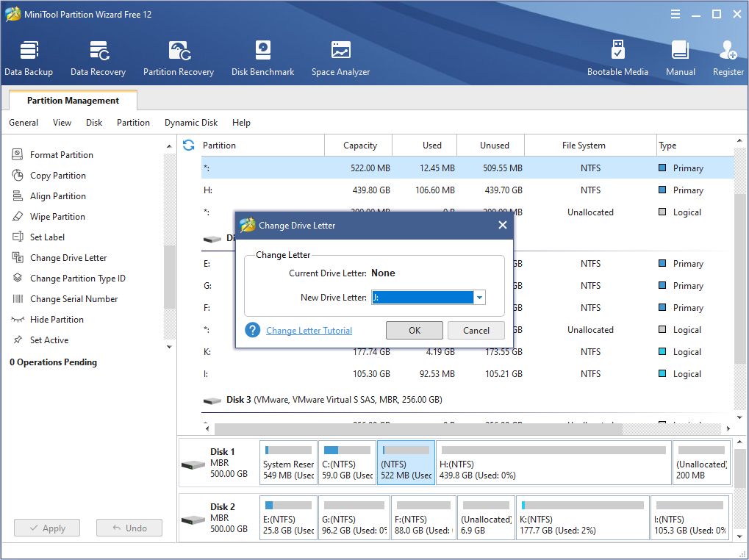
Task: Open the Change Letter Tutorial link
Action: 309,331
